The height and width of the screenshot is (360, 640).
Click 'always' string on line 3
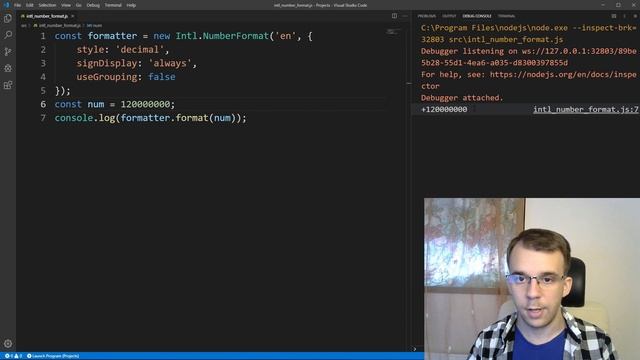(x=170, y=63)
